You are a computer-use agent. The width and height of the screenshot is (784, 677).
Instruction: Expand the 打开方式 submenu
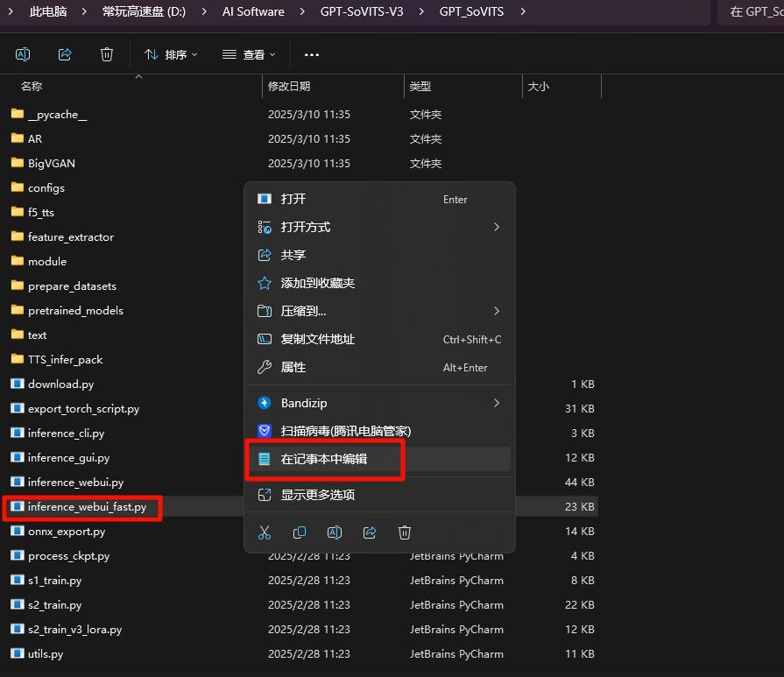[x=496, y=227]
